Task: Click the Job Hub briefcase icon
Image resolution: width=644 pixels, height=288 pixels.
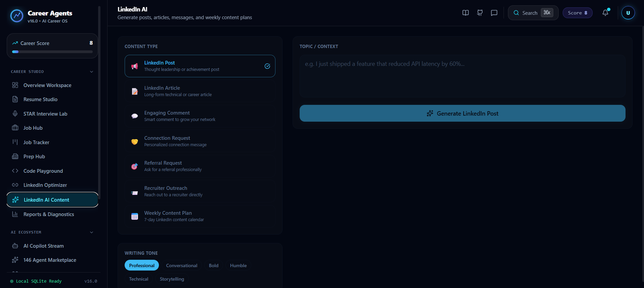Action: [x=15, y=128]
